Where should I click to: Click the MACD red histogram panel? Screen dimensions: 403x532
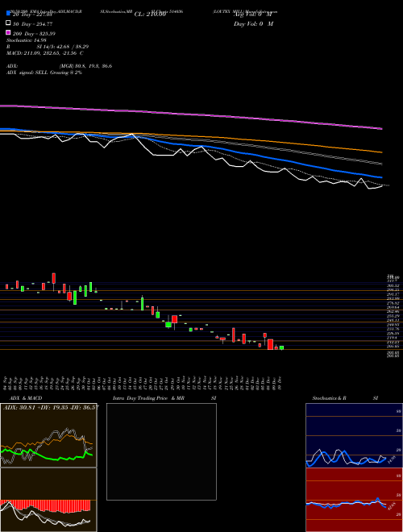[x=48, y=500]
